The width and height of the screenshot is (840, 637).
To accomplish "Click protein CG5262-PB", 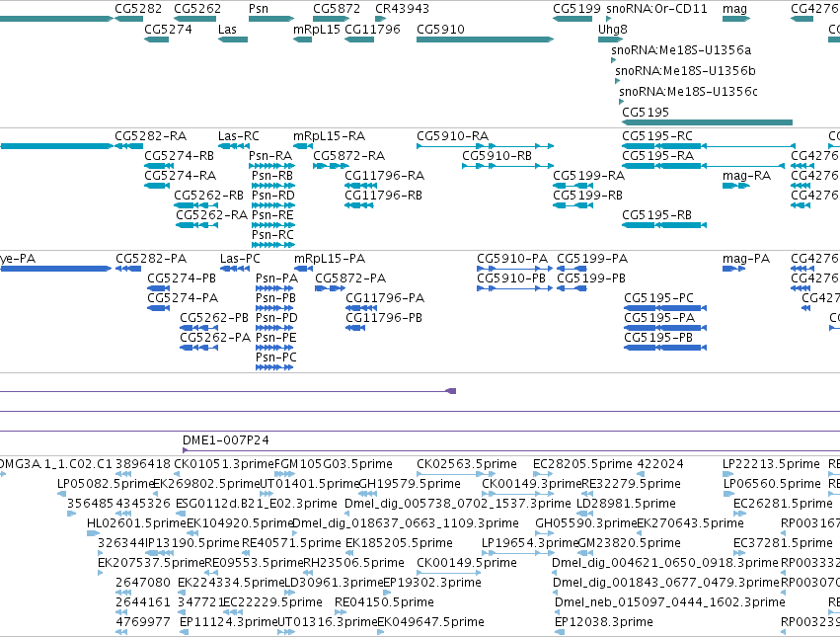I will 198,328.
